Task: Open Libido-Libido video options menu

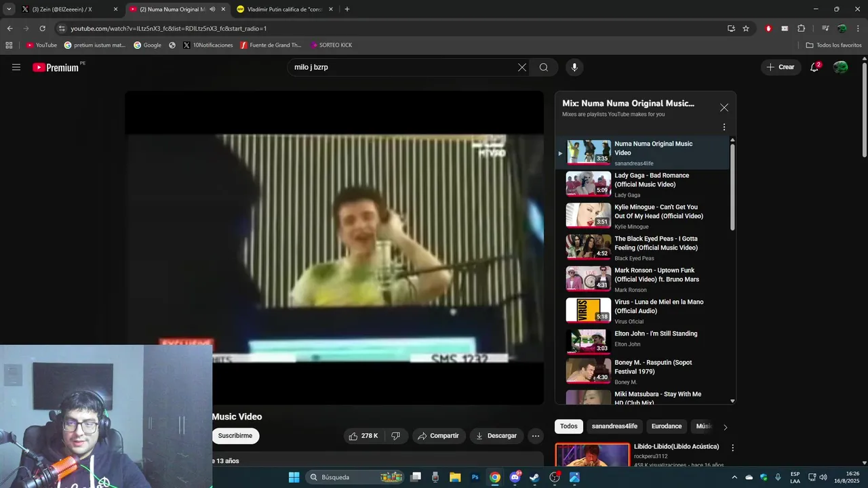Action: [732, 448]
